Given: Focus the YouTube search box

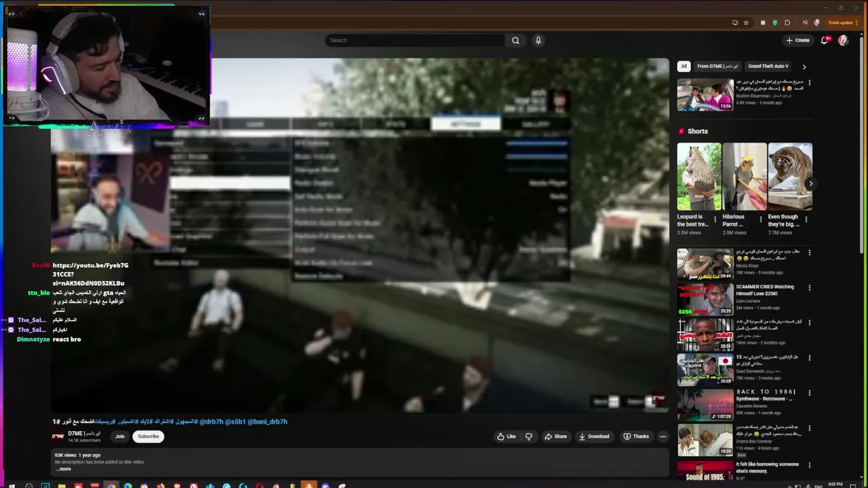Looking at the screenshot, I should click(415, 40).
